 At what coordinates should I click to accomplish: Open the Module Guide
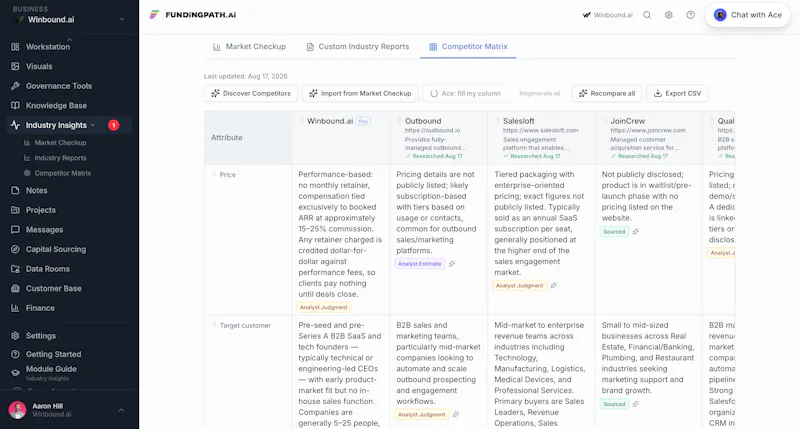[51, 372]
